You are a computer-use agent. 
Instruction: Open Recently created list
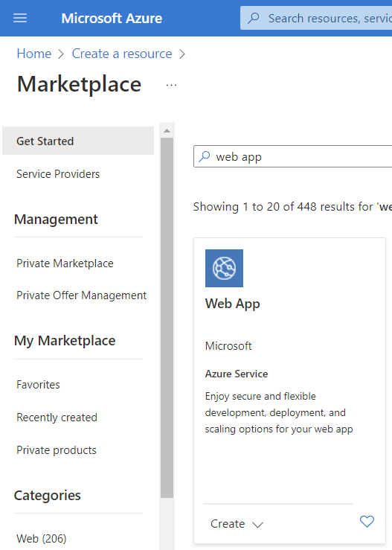[x=57, y=418]
